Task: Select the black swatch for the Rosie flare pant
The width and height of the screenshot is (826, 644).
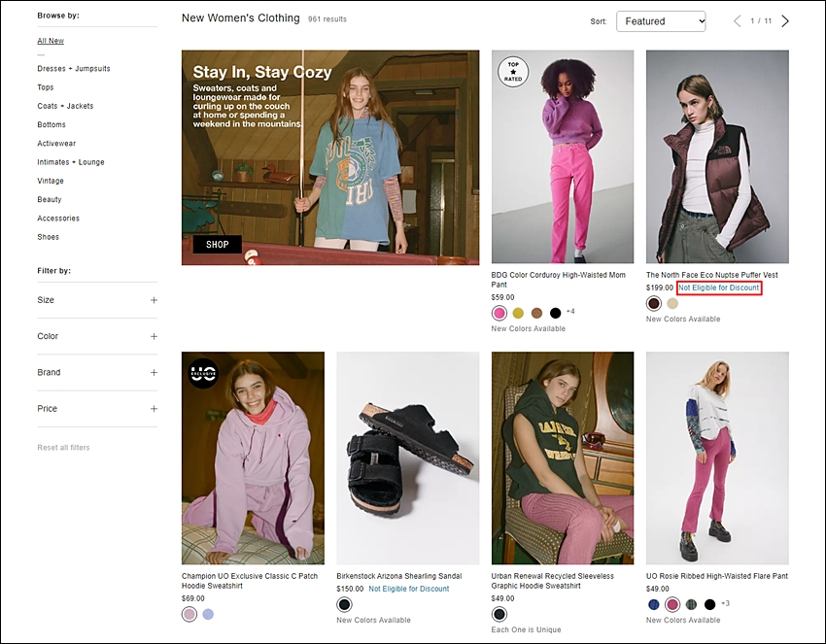Action: point(710,604)
